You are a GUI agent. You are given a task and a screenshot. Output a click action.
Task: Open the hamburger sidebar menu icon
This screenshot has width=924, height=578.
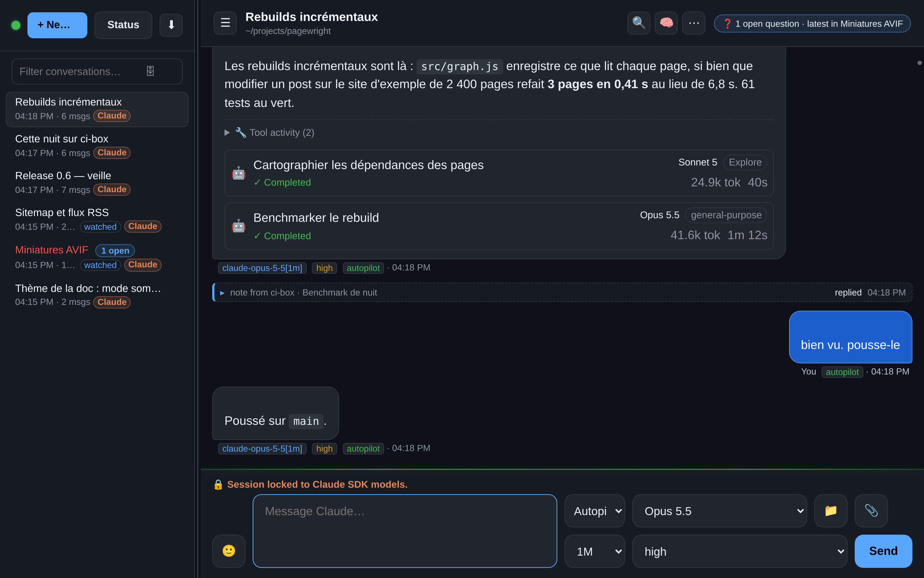[x=225, y=23]
